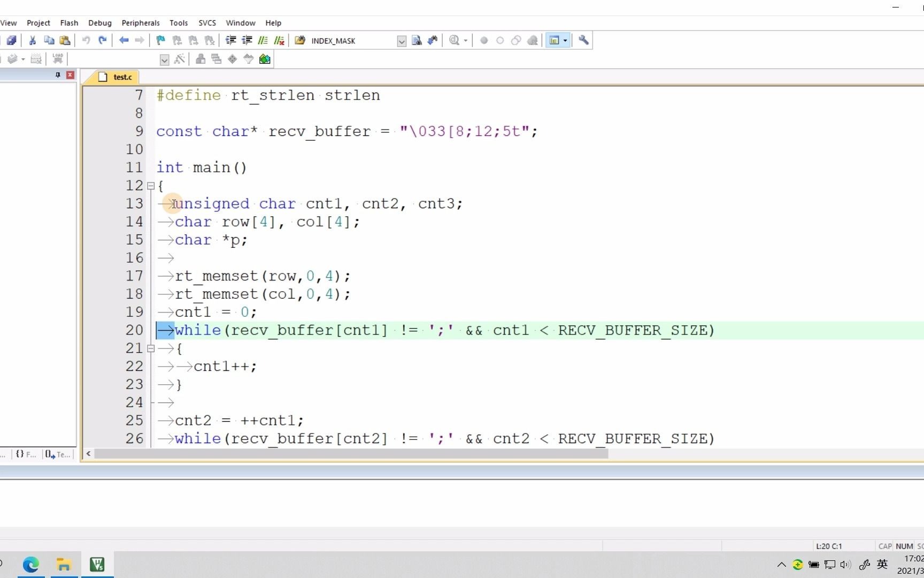Collapse the main function block at line 12
924x578 pixels.
pos(151,186)
